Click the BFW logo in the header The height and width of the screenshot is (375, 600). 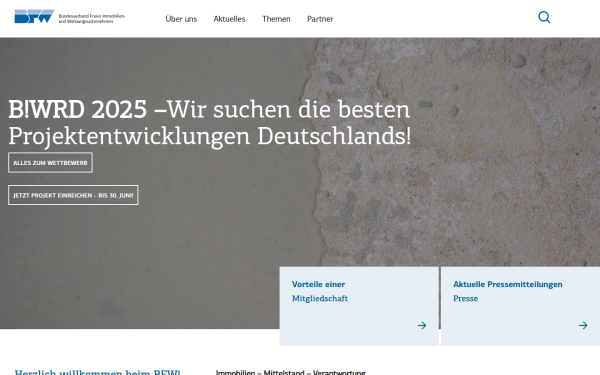[x=34, y=16]
